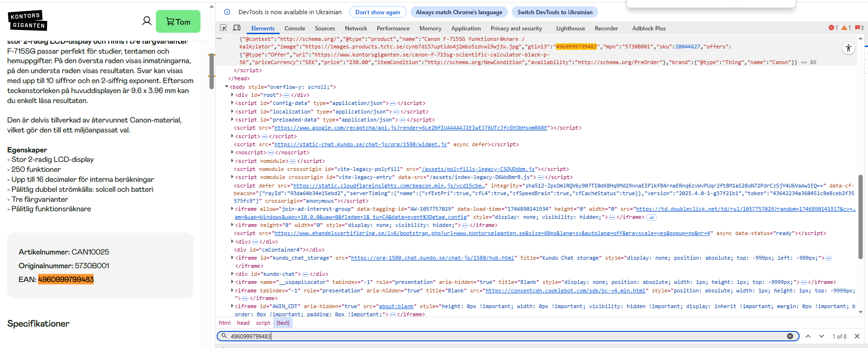Expand the __uspapiLocator iframe node
The image size is (868, 348).
232,282
